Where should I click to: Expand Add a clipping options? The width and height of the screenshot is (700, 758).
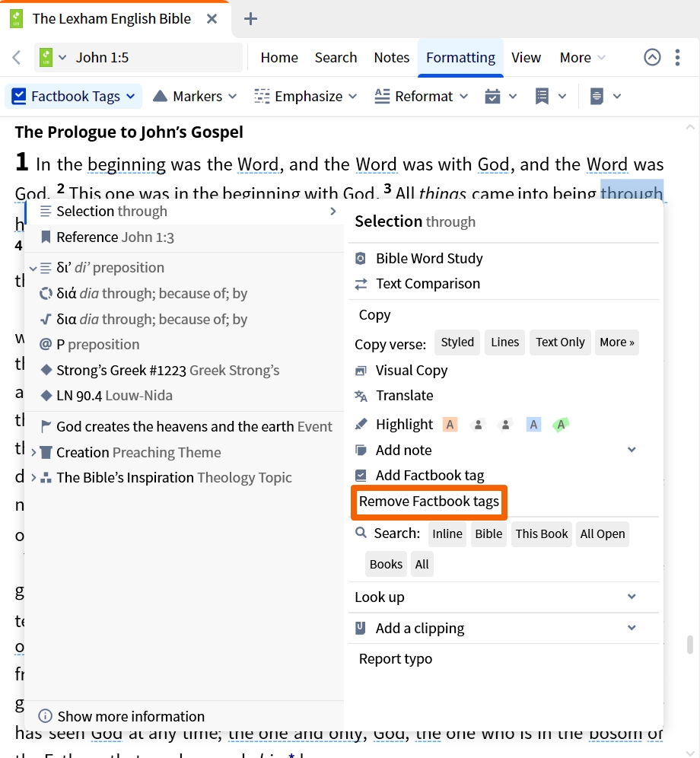pyautogui.click(x=632, y=627)
